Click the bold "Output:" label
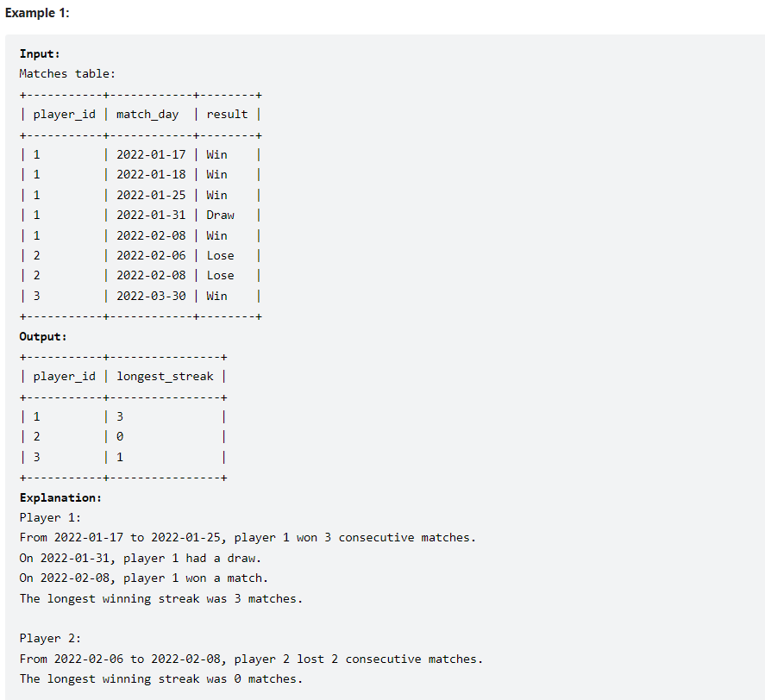The width and height of the screenshot is (765, 700). tap(43, 336)
